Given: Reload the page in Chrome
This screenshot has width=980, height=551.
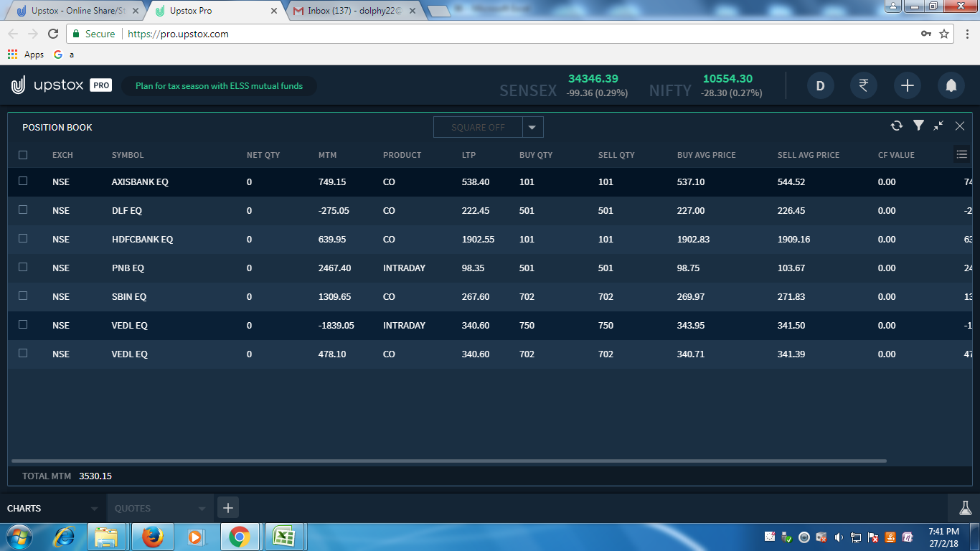Looking at the screenshot, I should point(53,34).
